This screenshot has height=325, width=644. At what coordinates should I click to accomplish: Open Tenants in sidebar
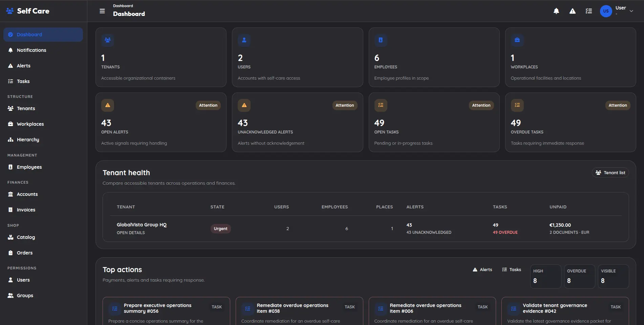coord(43,108)
